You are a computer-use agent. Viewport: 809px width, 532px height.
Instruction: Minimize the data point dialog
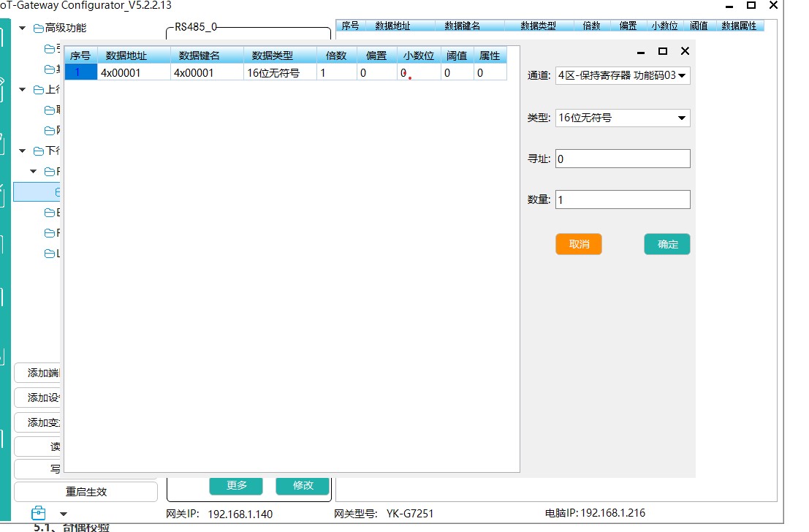click(x=641, y=51)
